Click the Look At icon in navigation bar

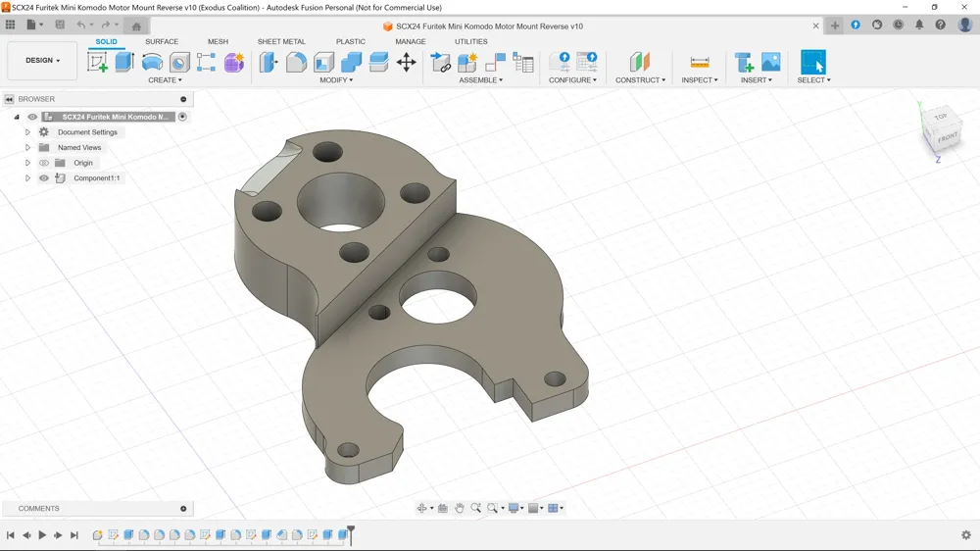click(x=443, y=508)
